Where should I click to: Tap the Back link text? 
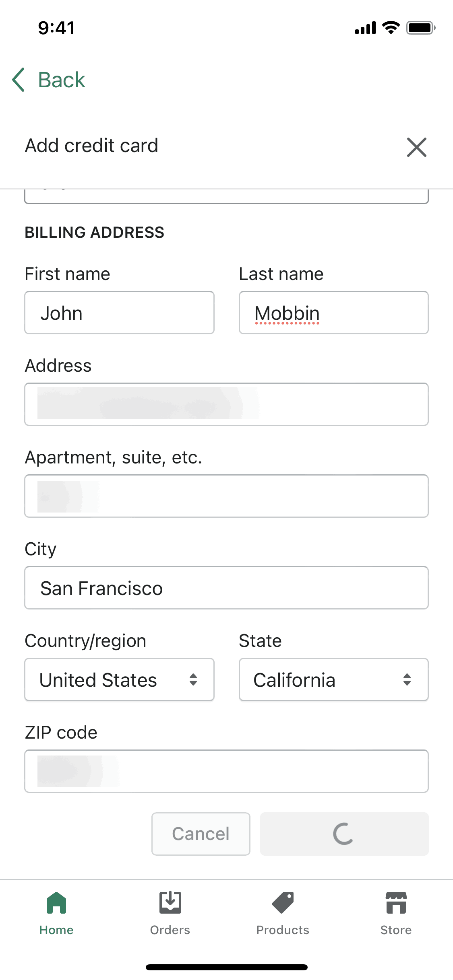point(62,80)
